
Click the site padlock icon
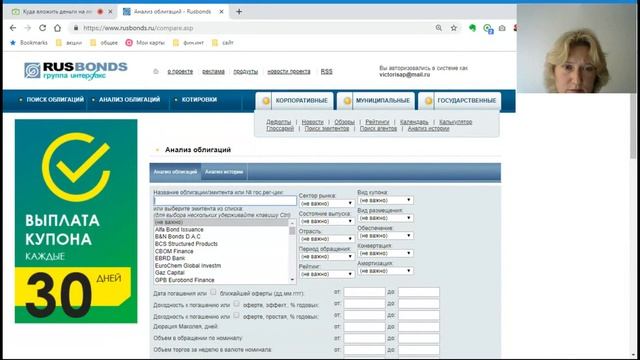click(76, 28)
